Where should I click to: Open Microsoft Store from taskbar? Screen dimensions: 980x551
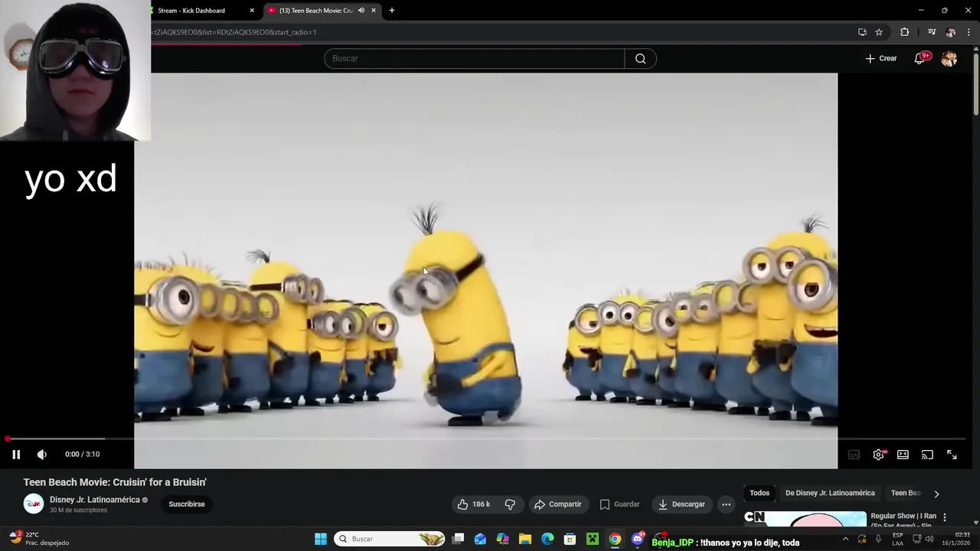[570, 539]
